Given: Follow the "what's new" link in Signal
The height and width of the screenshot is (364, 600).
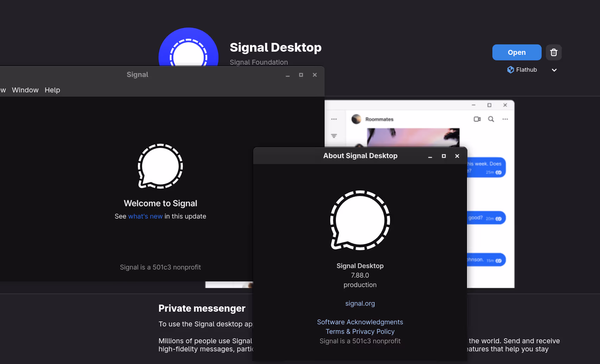Looking at the screenshot, I should (145, 216).
